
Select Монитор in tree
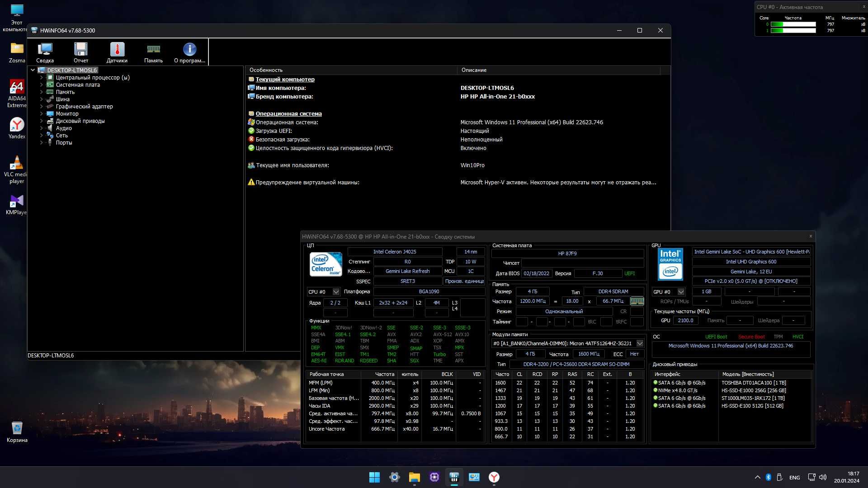coord(67,114)
